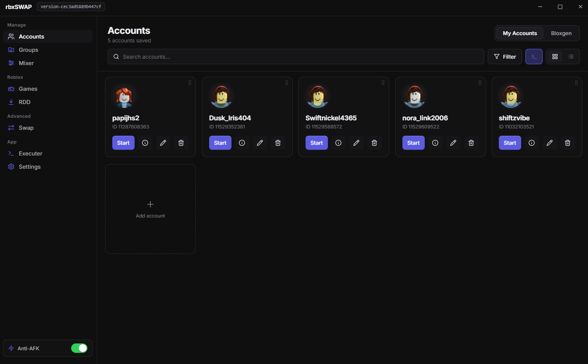Edit the papijhs2 account

pos(163,143)
